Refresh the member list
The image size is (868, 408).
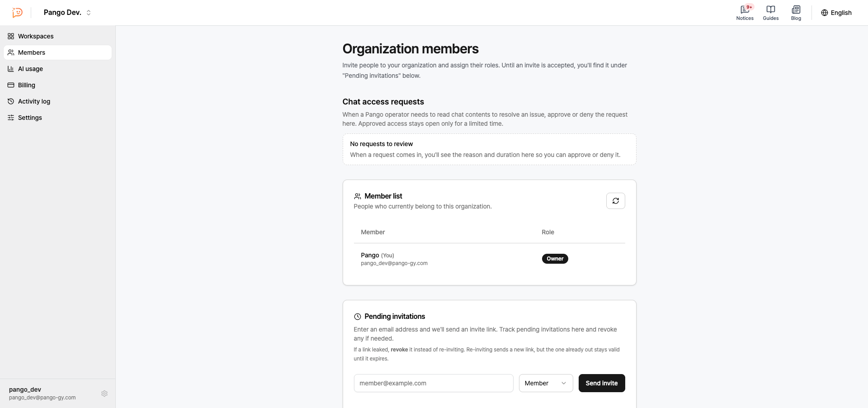click(616, 201)
